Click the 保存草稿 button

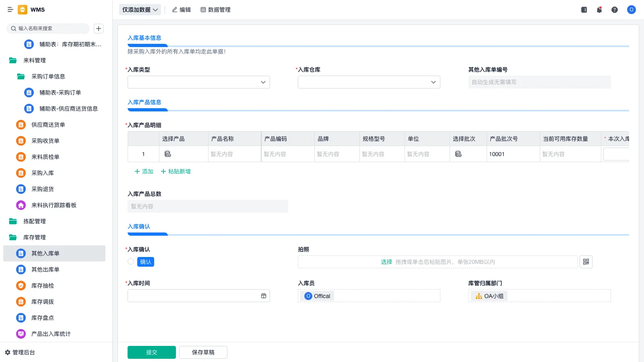click(203, 352)
